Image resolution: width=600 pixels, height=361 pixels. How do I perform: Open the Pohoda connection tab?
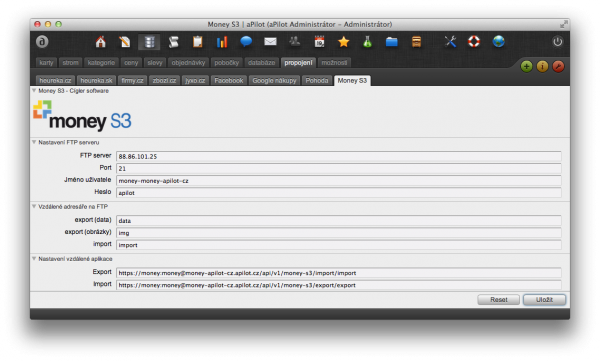pos(317,80)
